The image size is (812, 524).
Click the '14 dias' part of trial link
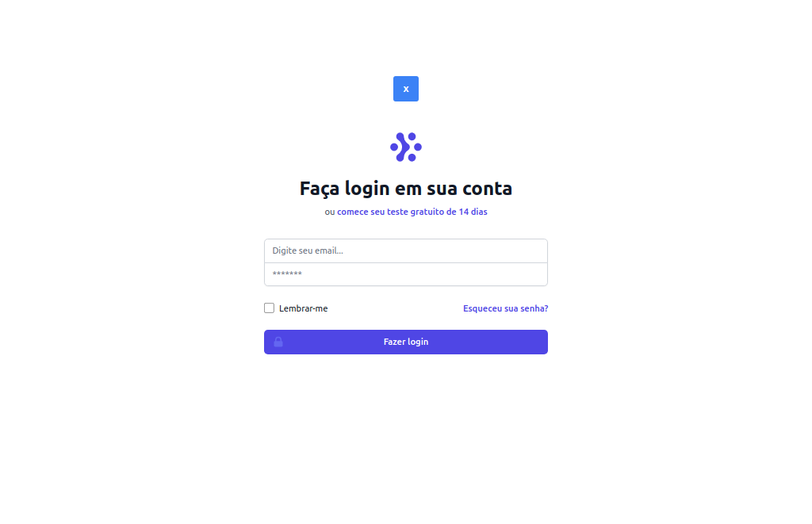coord(473,212)
